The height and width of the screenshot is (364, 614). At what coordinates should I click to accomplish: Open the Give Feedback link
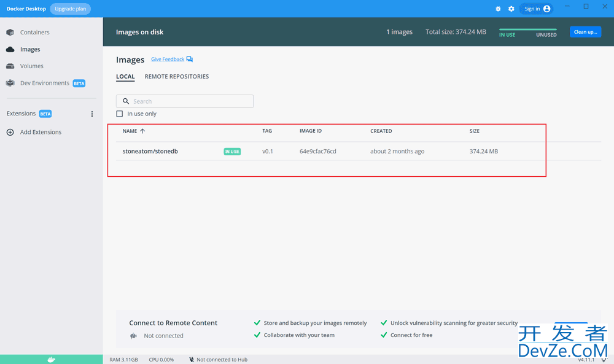pyautogui.click(x=168, y=59)
